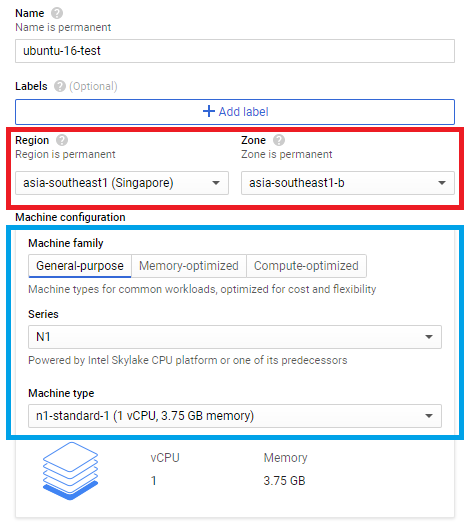
Task: Click the 'Zone is permanent' note
Action: (x=287, y=154)
